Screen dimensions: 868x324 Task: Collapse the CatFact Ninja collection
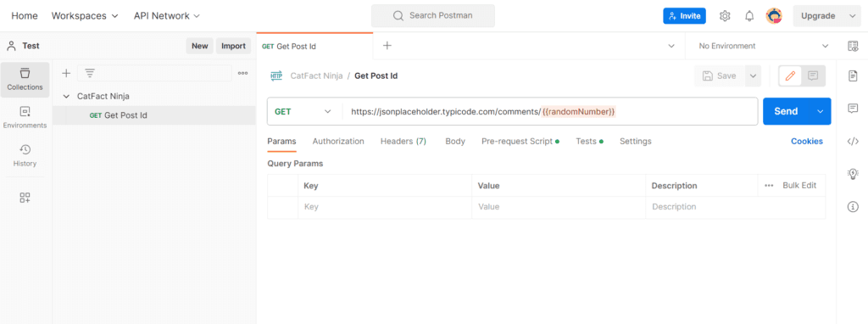[67, 97]
